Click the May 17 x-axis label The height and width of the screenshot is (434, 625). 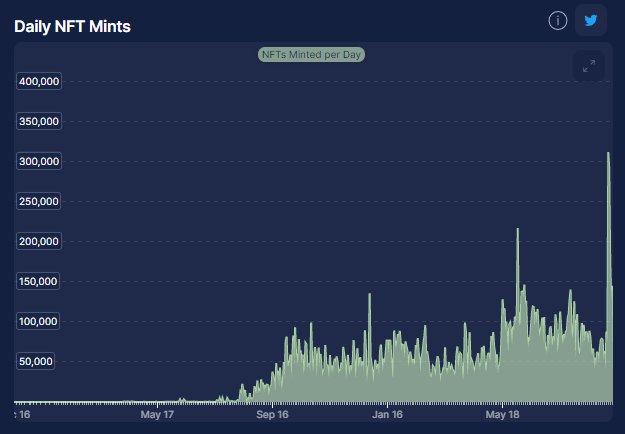[x=157, y=414]
